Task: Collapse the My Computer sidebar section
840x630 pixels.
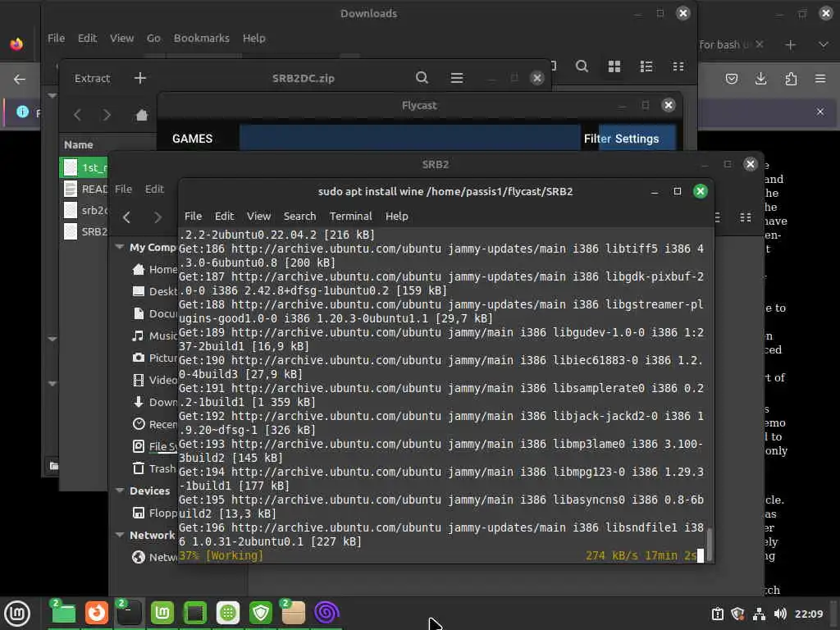Action: pos(120,247)
